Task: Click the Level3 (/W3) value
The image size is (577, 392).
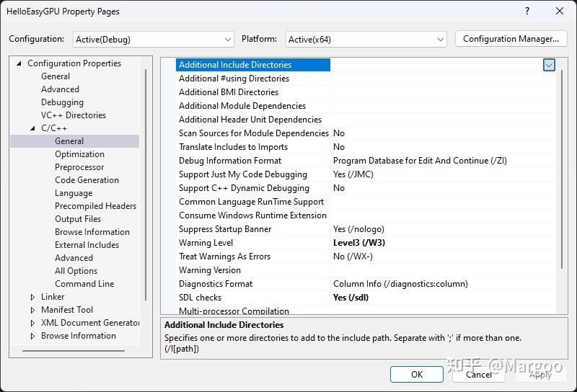Action: pos(359,243)
